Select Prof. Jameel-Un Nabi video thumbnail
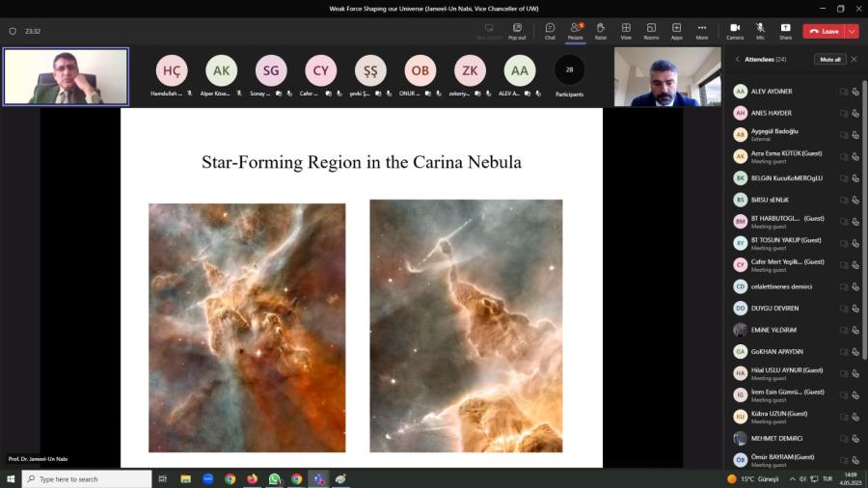The width and height of the screenshot is (868, 488). pyautogui.click(x=66, y=76)
